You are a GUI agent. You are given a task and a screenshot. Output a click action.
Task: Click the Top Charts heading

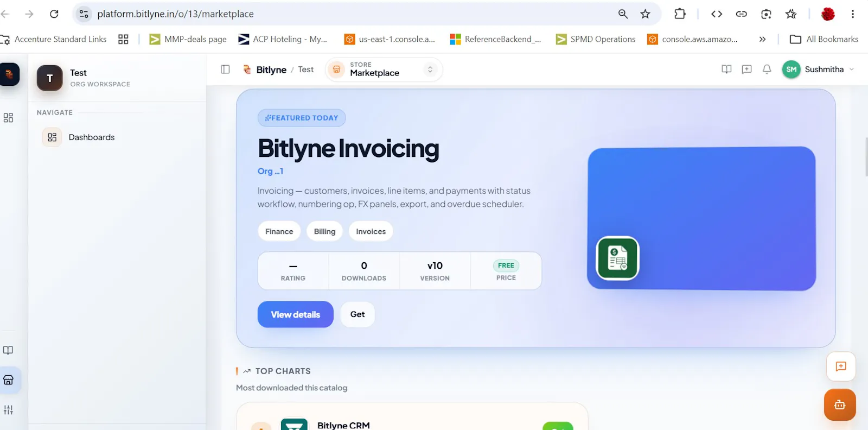tap(283, 371)
